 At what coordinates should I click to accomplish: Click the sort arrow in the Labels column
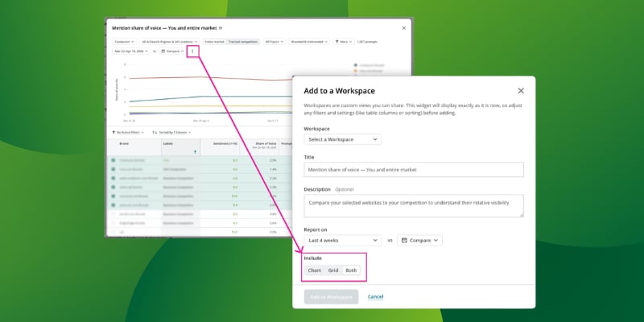(x=195, y=152)
